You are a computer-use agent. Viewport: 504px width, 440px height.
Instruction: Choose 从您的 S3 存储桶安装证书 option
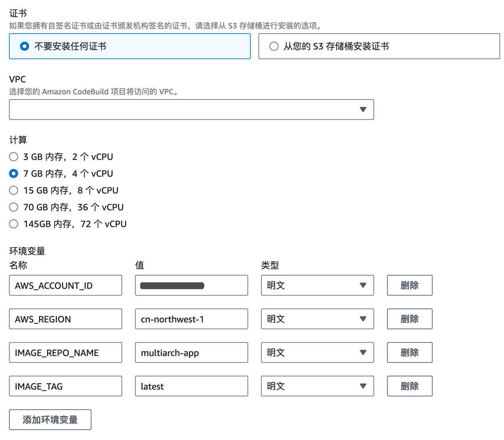(274, 46)
